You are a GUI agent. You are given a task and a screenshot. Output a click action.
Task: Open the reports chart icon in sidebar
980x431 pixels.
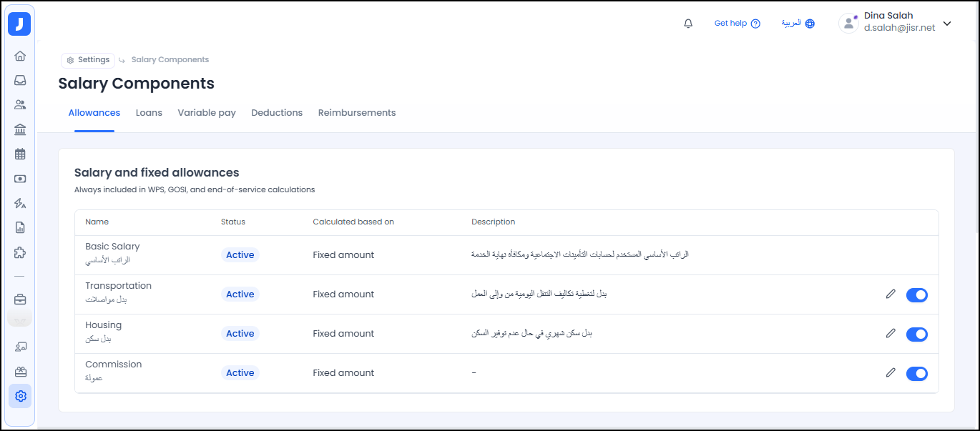click(x=20, y=228)
